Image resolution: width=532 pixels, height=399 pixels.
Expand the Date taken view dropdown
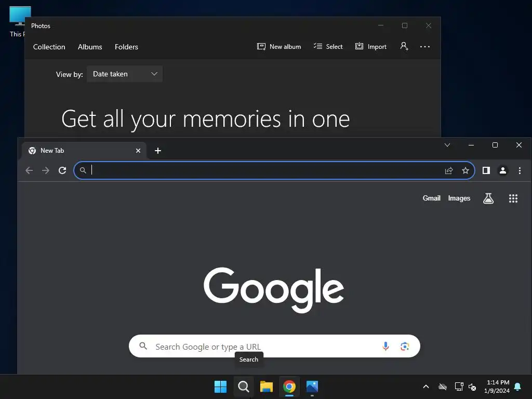click(125, 74)
